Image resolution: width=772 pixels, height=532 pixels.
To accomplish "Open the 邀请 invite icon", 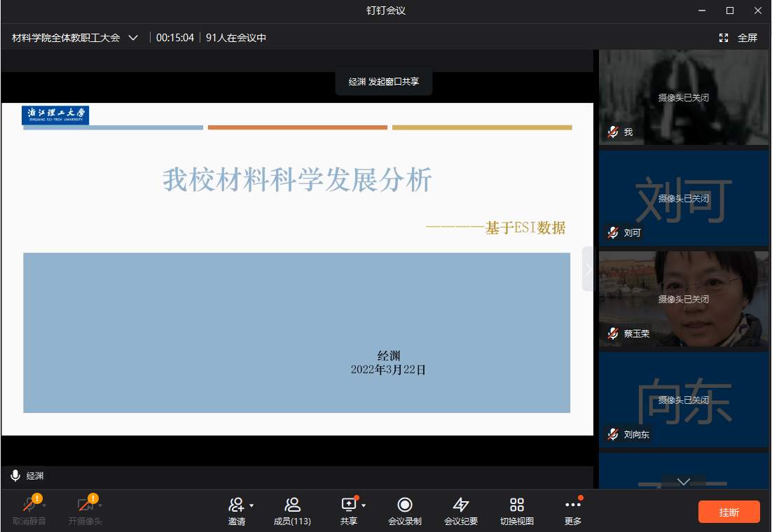I will tap(236, 505).
